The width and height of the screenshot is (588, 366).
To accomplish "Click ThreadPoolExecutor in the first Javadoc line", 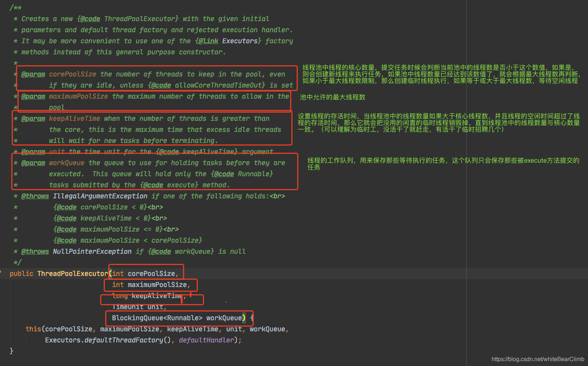I will 140,19.
